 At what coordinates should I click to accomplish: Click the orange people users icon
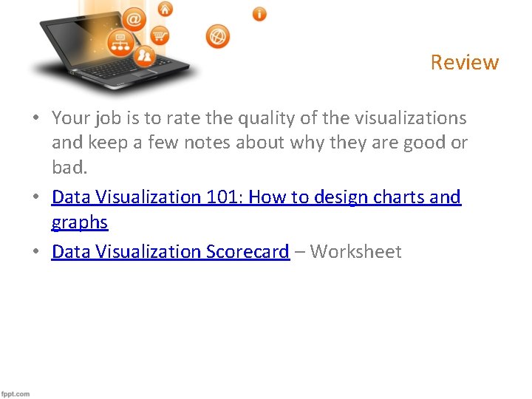pyautogui.click(x=145, y=55)
